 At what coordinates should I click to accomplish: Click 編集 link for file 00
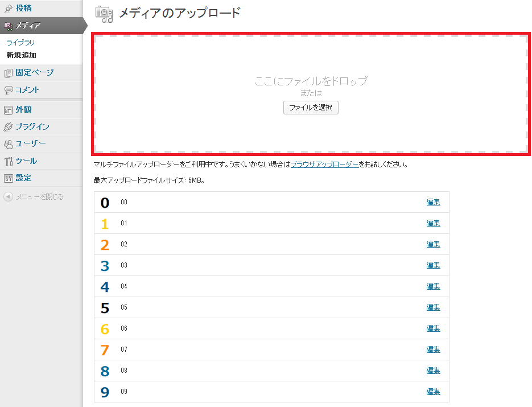click(x=433, y=202)
